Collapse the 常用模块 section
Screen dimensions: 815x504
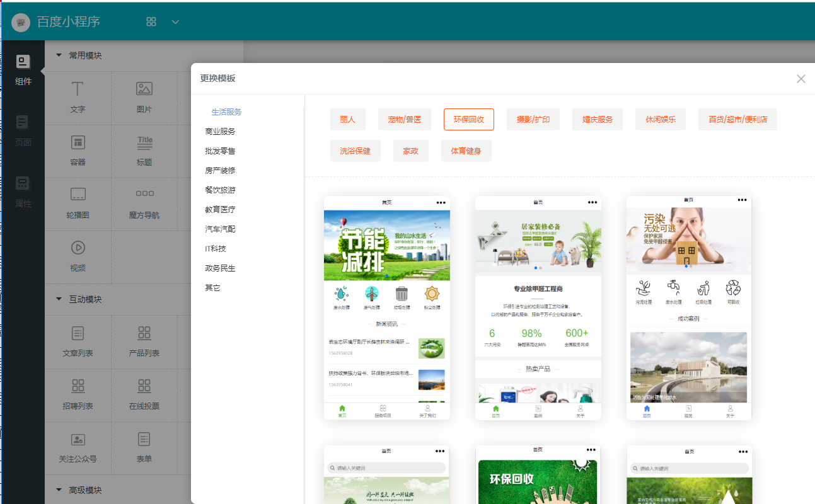coord(59,55)
